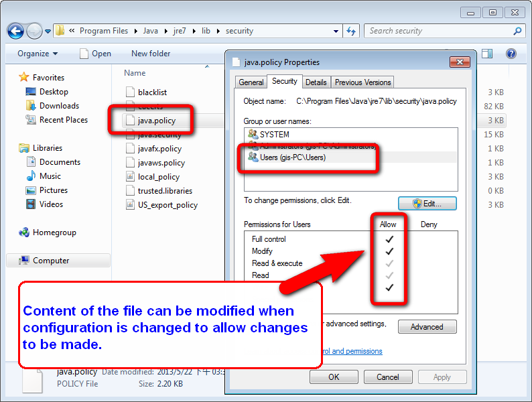Open the access control and permissions link
This screenshot has height=402, width=532.
point(352,351)
